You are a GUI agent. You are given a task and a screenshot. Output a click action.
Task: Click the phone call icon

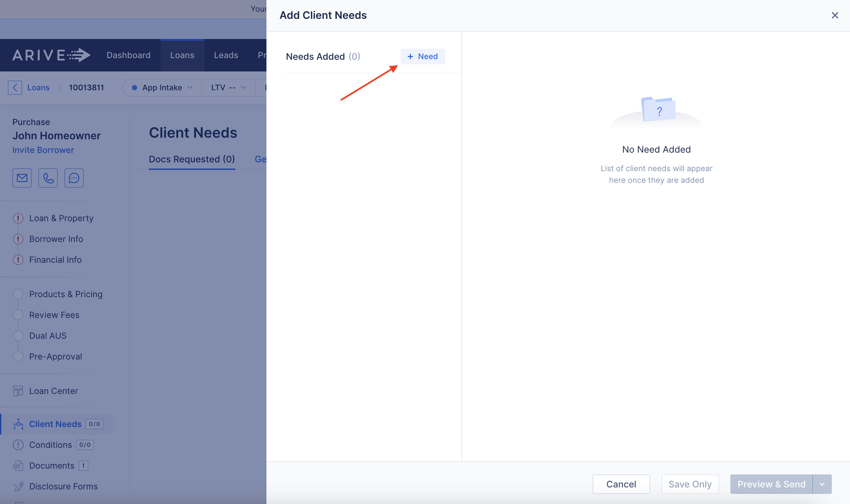point(48,178)
